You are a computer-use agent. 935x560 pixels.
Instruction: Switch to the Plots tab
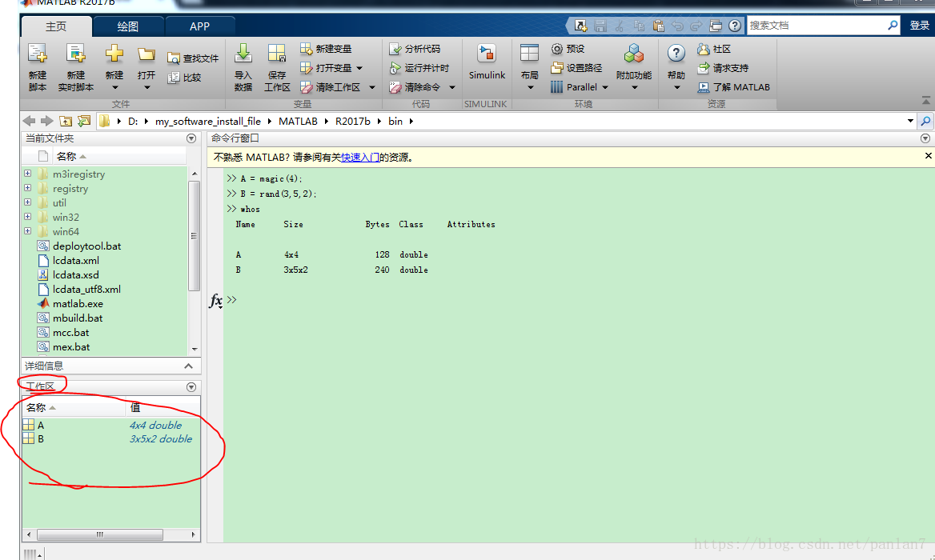[128, 26]
